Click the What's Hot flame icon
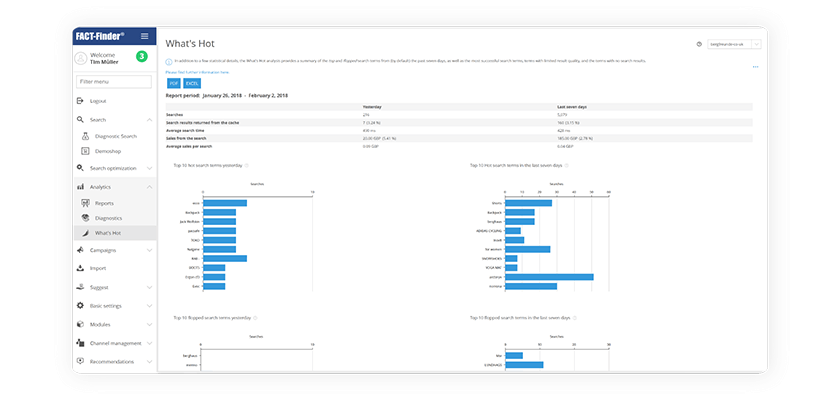 click(85, 233)
